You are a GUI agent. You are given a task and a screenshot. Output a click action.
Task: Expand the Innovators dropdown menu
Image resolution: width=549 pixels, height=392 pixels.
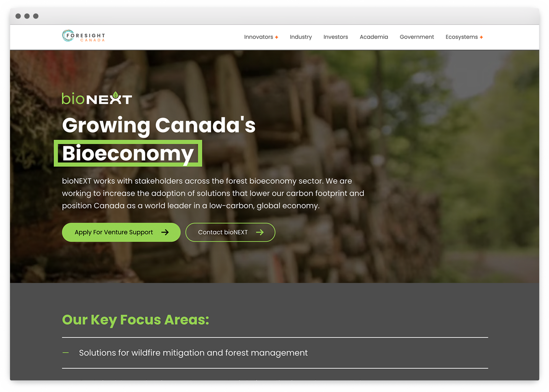(261, 37)
